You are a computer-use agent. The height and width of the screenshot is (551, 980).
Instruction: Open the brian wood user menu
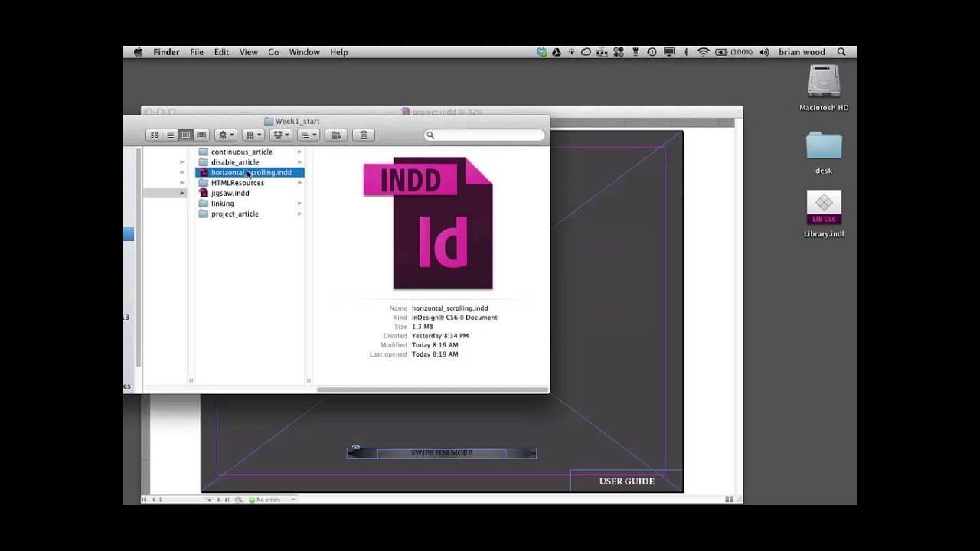(802, 52)
